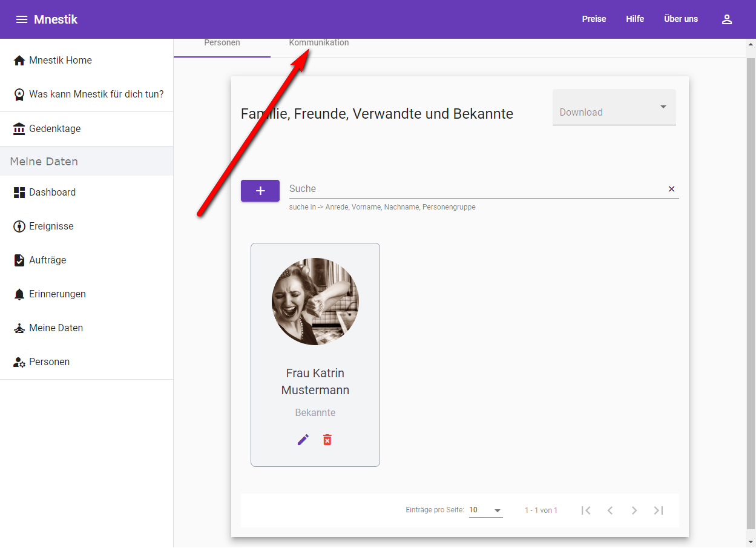This screenshot has height=548, width=756.
Task: Edit Katrin Mustermann with pencil icon
Action: pyautogui.click(x=303, y=440)
